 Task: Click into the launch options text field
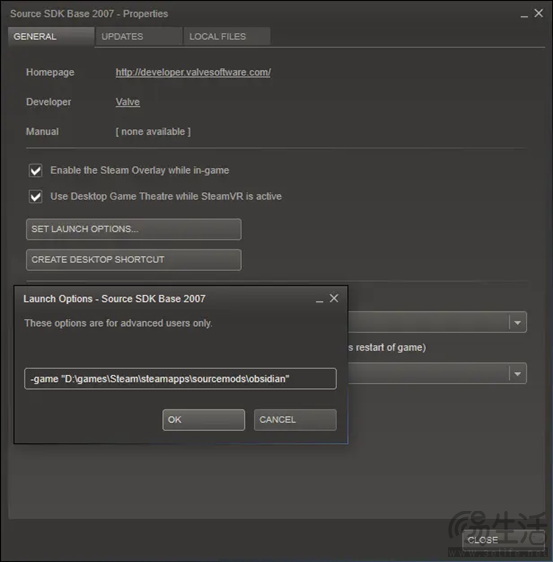[x=180, y=379]
